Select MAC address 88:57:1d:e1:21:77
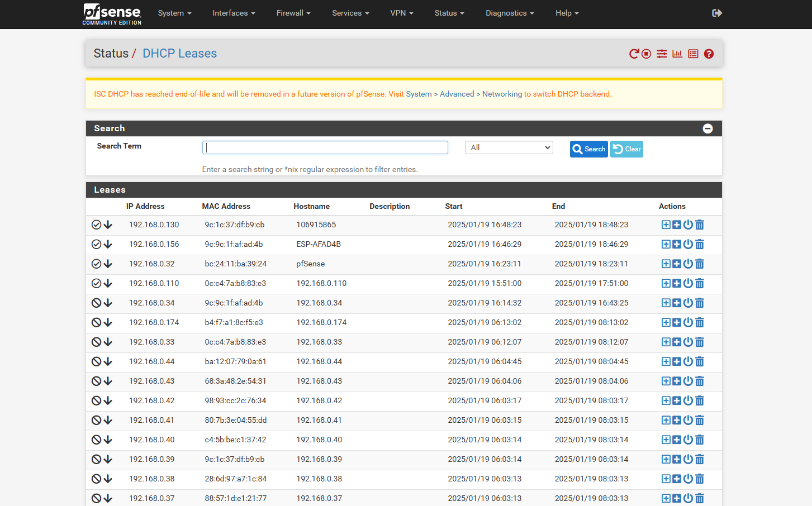The image size is (812, 506). [236, 498]
